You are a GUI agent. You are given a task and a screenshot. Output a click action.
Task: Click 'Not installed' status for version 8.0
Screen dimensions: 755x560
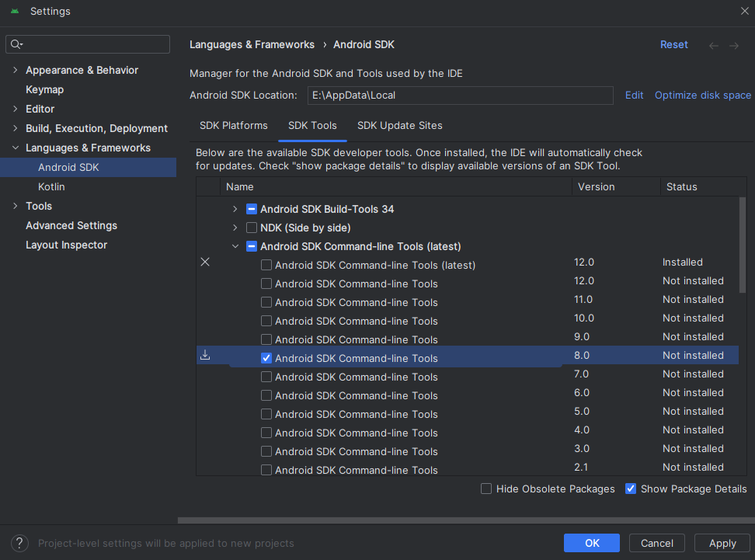click(693, 356)
